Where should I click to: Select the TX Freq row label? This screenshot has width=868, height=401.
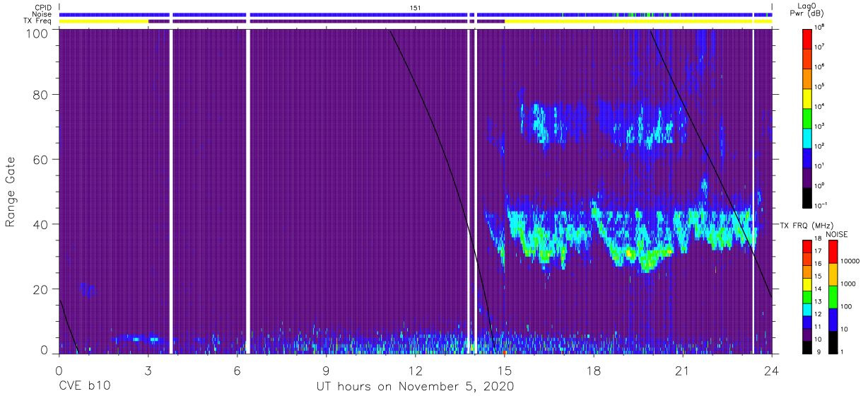pos(39,21)
